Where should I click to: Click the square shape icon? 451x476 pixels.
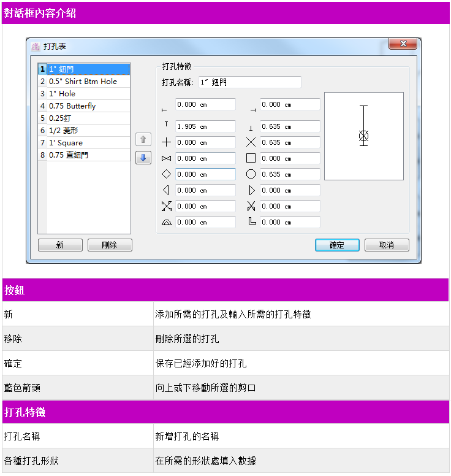pos(251,158)
